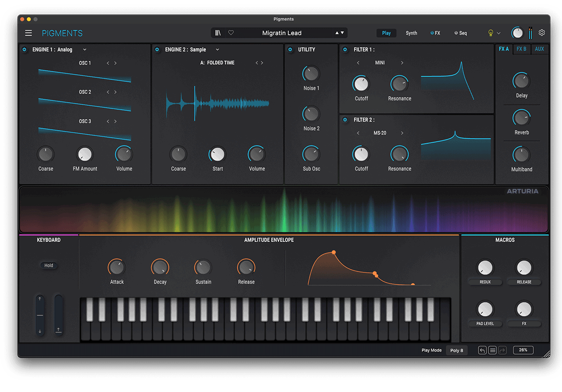
Task: Click the Migratin Lead preset name
Action: click(x=282, y=33)
